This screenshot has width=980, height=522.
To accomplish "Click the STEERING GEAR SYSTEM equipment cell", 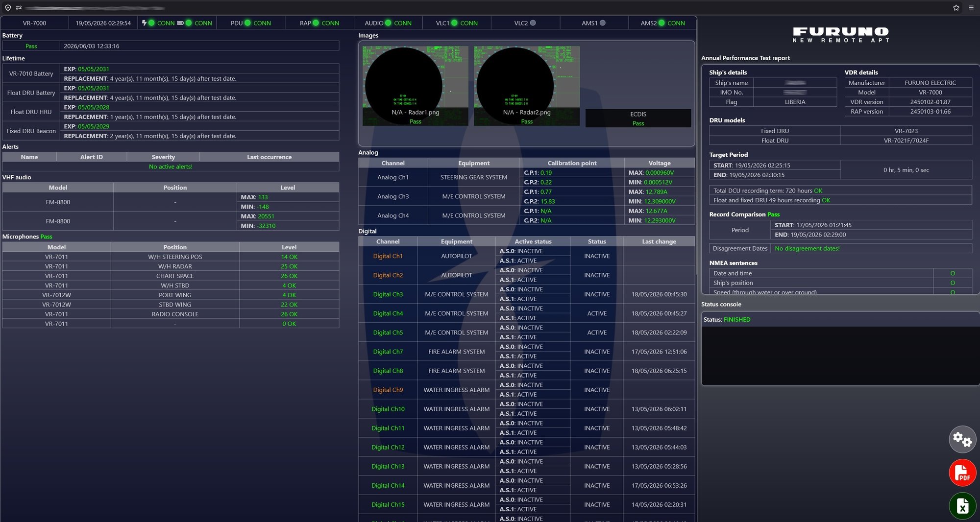I will click(x=474, y=177).
